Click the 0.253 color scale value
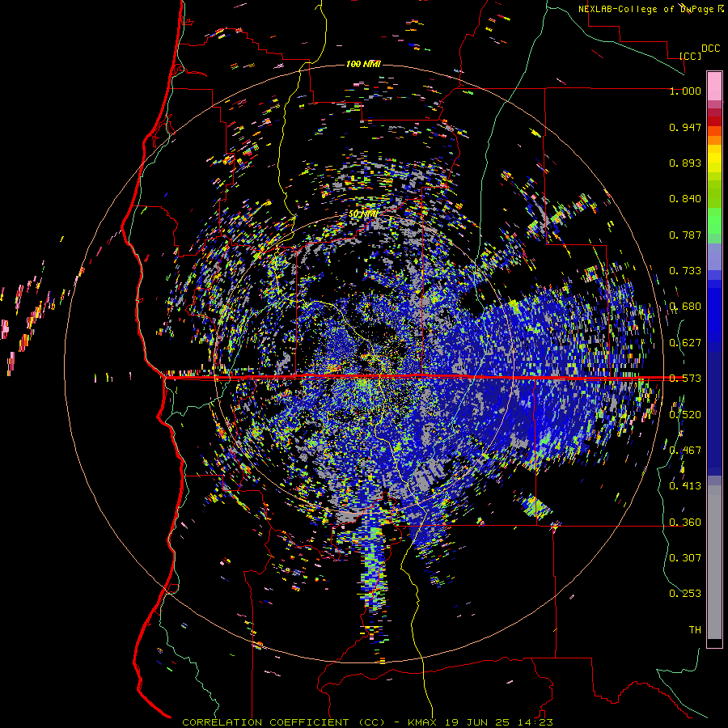This screenshot has width=728, height=728. coord(685,594)
